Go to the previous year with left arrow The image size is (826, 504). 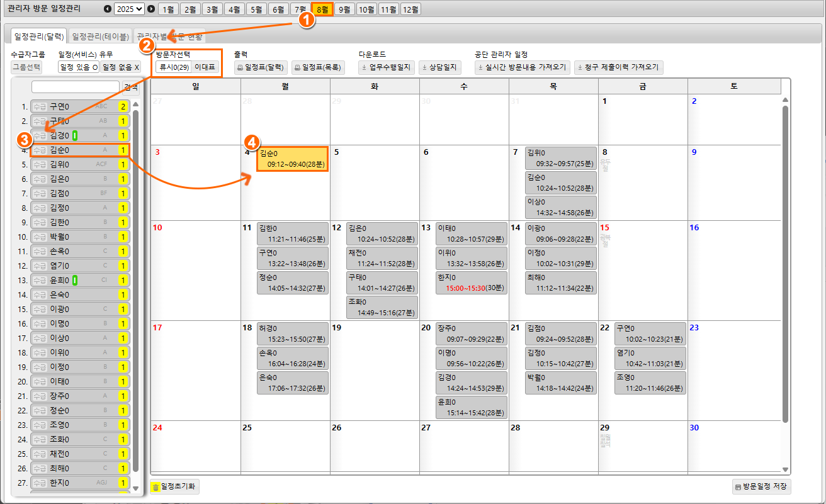tap(108, 9)
